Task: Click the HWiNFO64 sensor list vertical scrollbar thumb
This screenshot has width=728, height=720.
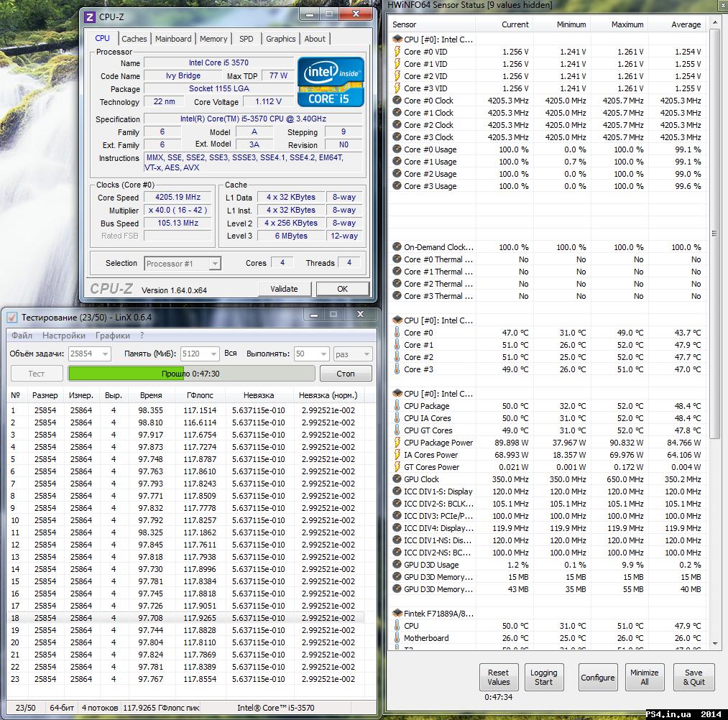Action: point(714,233)
